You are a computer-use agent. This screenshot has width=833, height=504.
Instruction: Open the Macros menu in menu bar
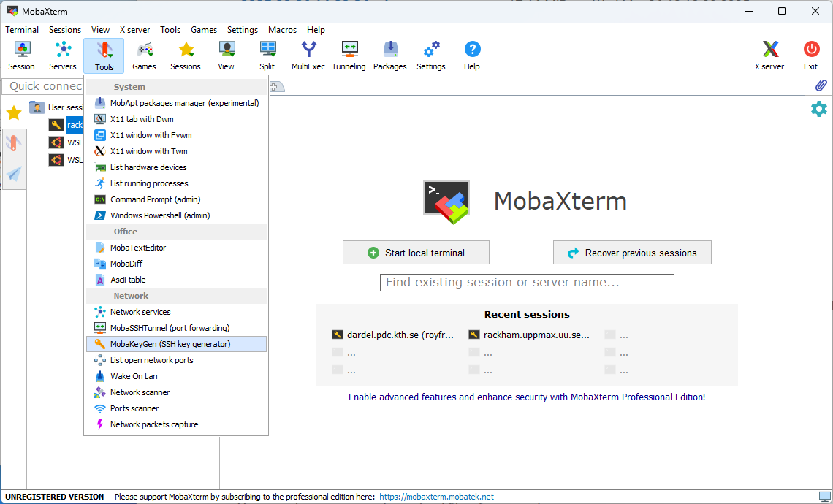[282, 30]
